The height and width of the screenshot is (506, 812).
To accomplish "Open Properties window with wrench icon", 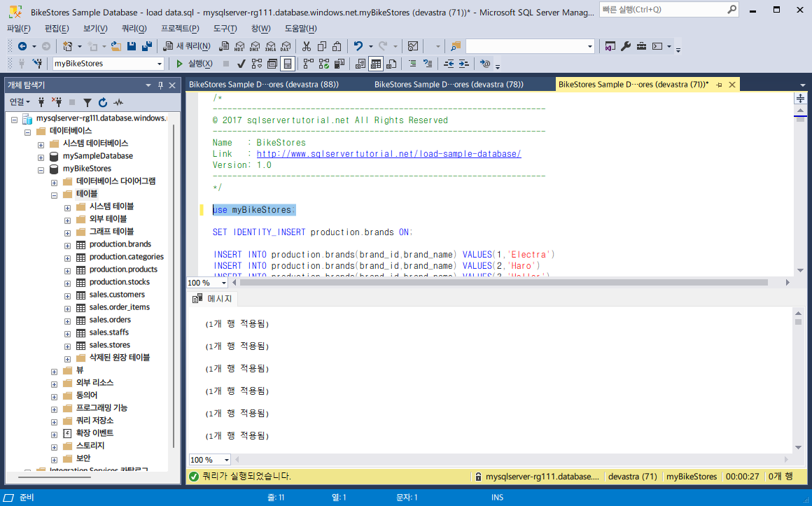I will click(x=626, y=47).
